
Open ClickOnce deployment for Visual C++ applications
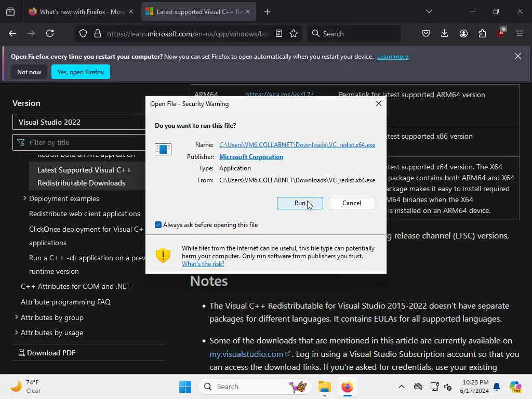[87, 236]
